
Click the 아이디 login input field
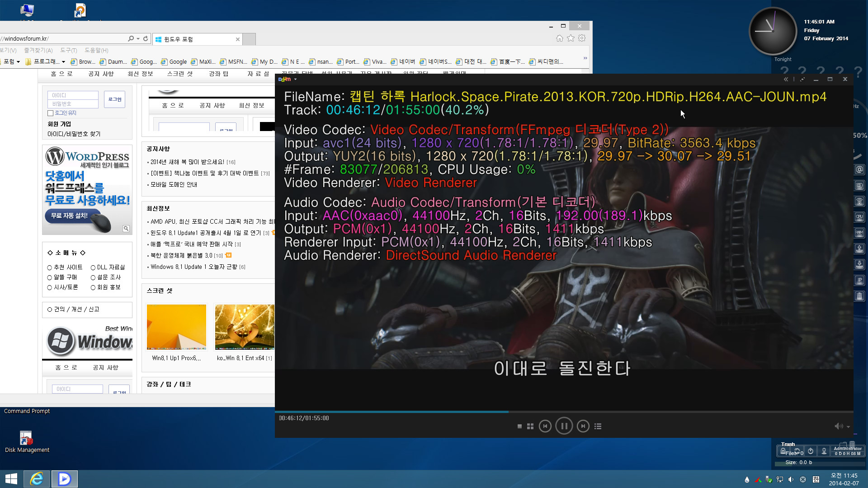73,95
